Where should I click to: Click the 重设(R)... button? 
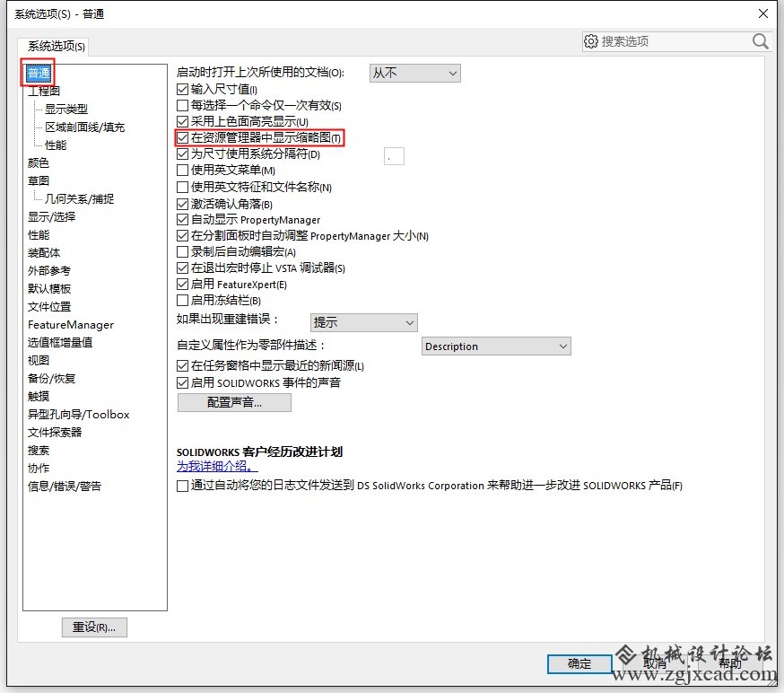94,627
